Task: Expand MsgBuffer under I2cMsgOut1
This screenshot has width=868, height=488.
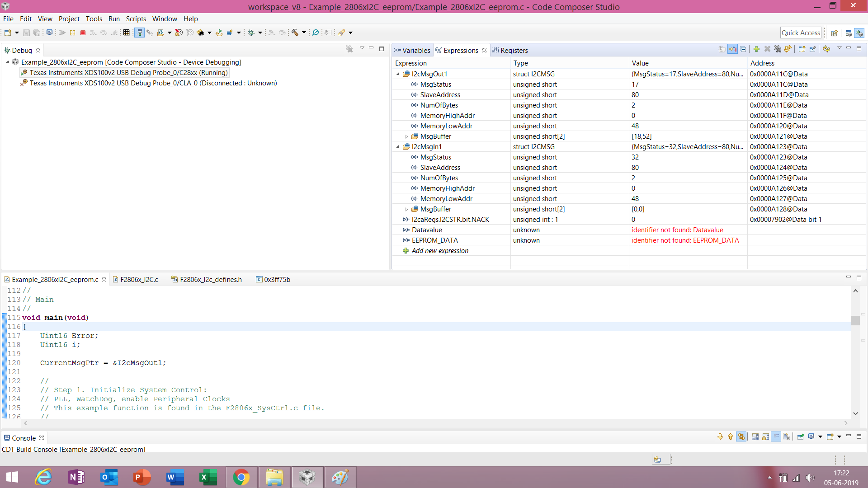Action: coord(406,136)
